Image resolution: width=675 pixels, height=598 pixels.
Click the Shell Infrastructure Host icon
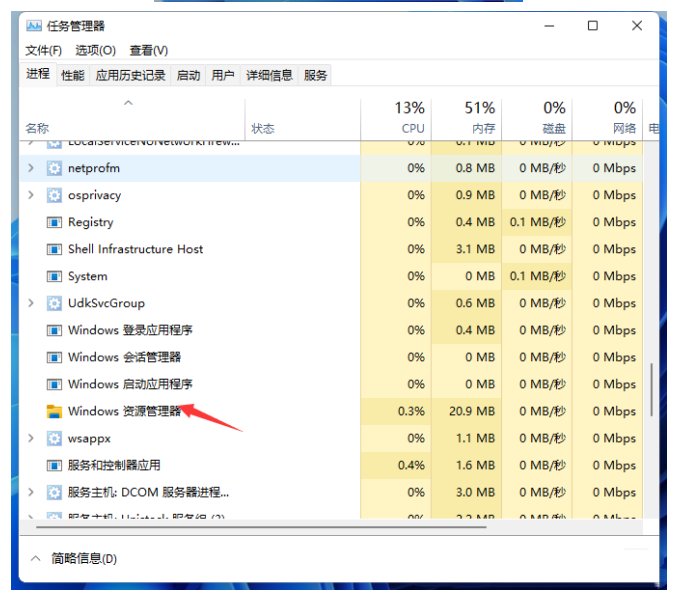(x=54, y=249)
